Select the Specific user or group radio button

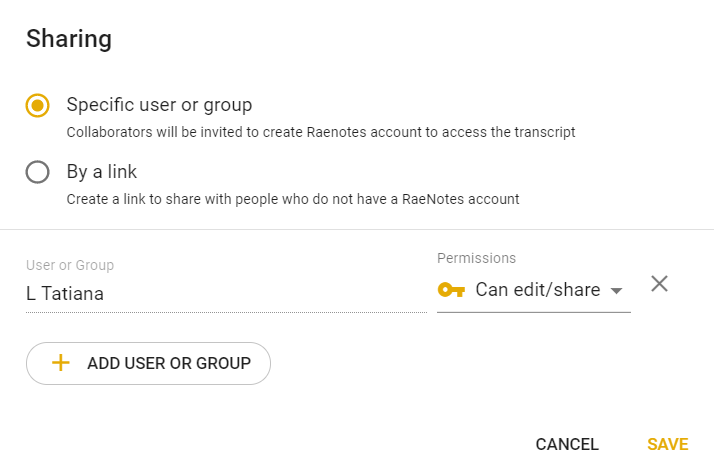(37, 105)
